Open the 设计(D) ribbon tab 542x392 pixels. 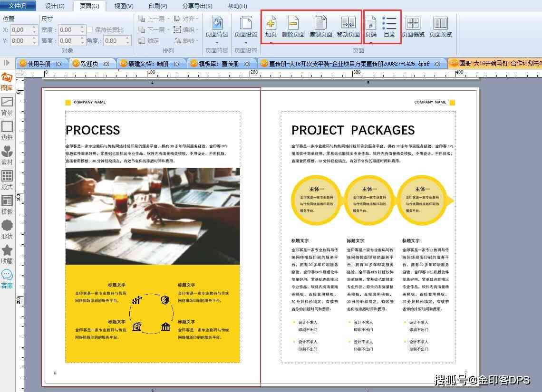(55, 6)
